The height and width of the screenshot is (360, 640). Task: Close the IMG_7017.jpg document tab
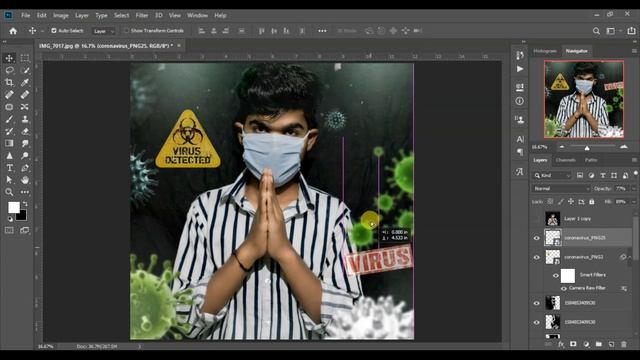click(x=179, y=46)
